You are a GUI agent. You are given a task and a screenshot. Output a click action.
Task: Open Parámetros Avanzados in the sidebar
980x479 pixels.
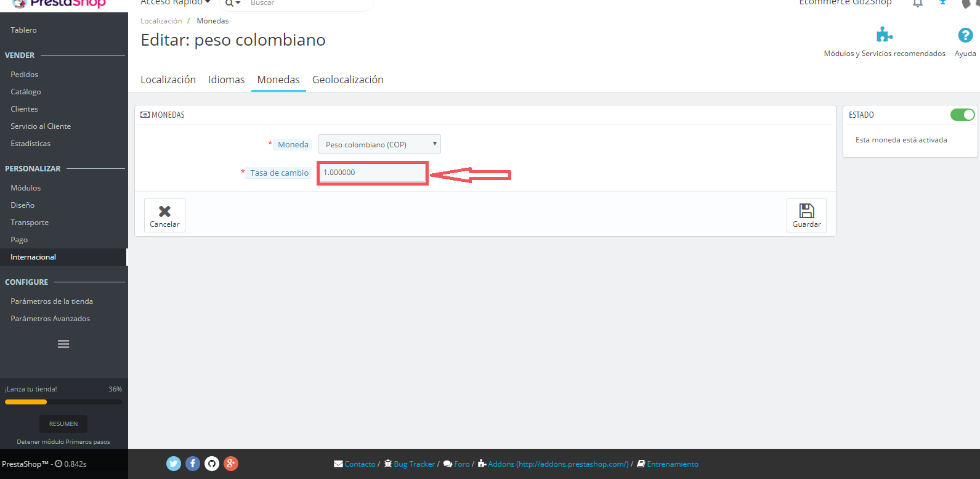[50, 318]
